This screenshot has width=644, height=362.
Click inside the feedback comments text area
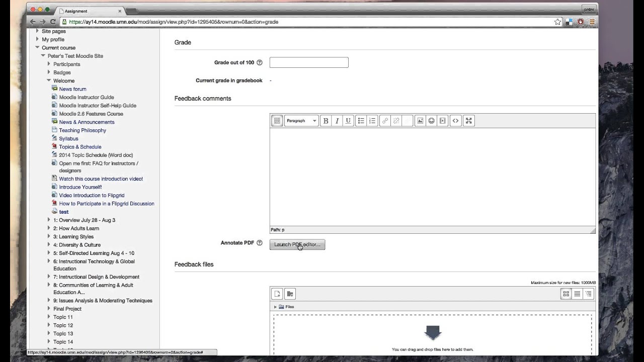433,177
